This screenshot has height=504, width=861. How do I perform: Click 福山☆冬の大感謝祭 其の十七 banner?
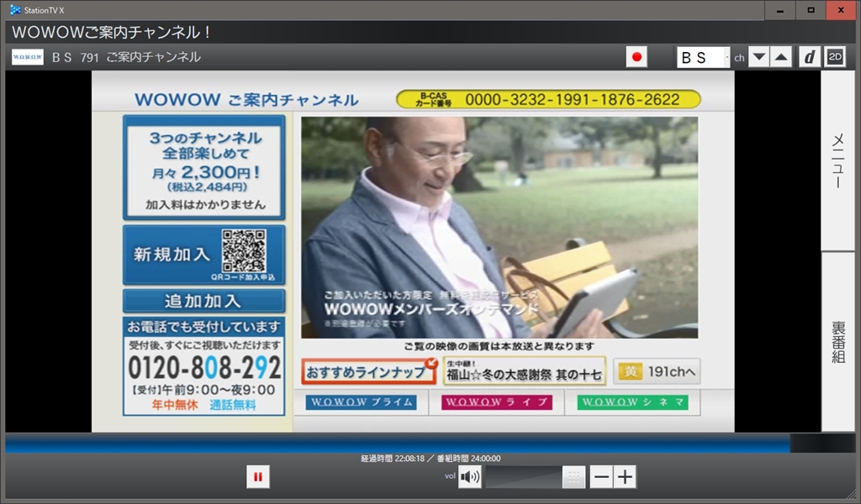525,370
